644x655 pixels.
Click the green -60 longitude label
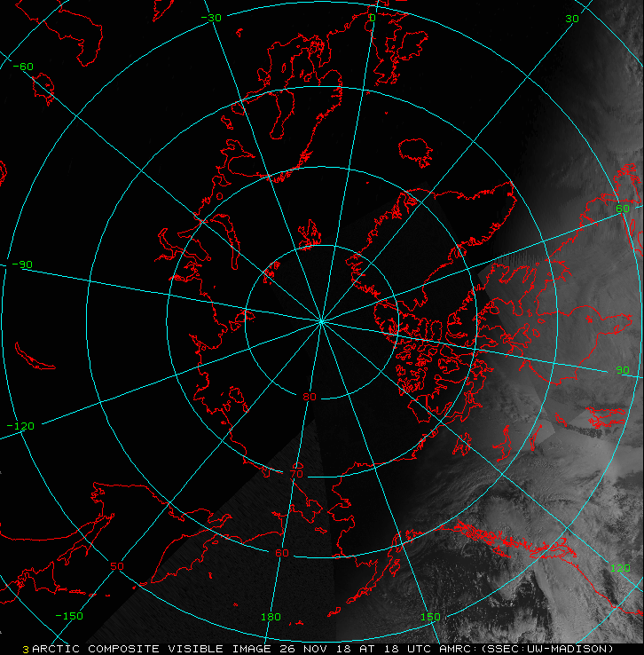point(23,67)
